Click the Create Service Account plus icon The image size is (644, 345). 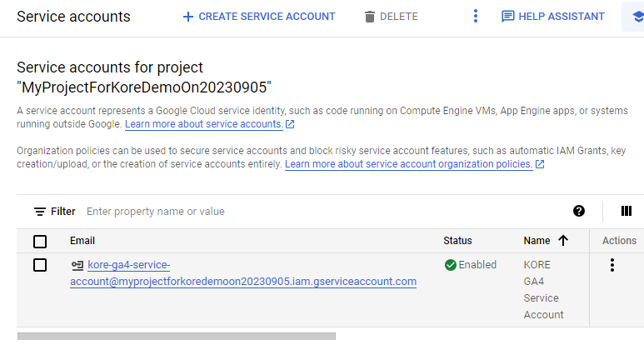click(x=188, y=17)
